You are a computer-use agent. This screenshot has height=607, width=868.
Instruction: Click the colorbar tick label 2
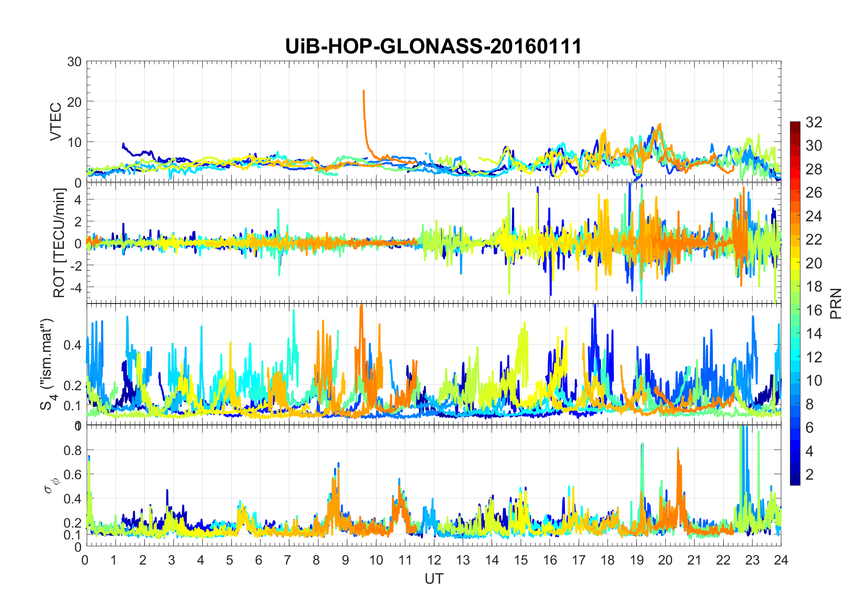[810, 475]
